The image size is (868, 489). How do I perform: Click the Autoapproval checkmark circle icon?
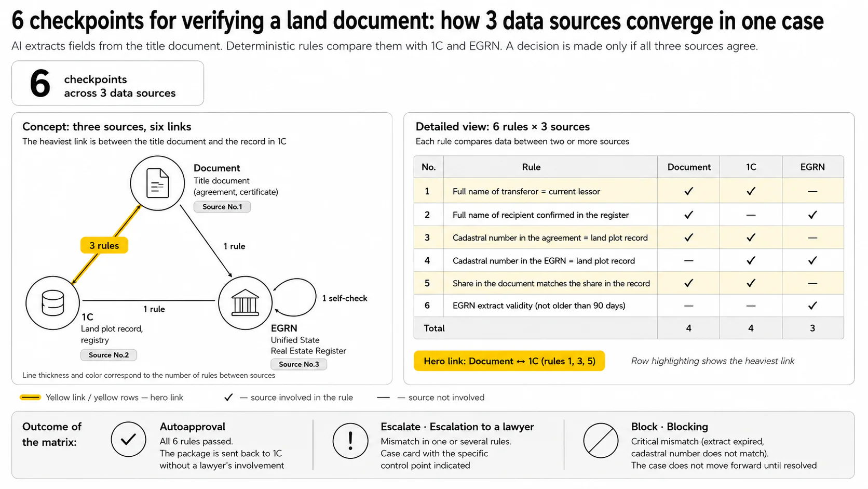128,440
